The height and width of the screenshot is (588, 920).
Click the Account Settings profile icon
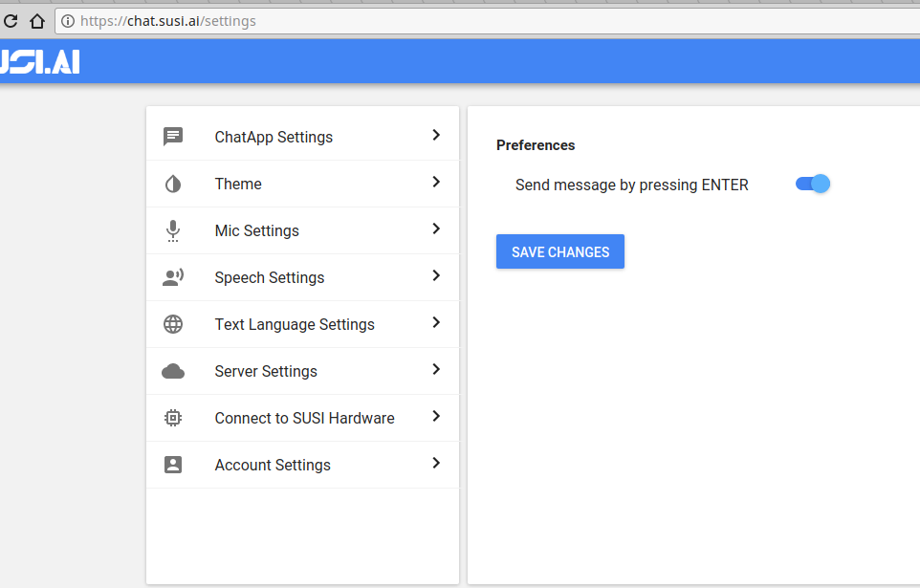tap(173, 465)
